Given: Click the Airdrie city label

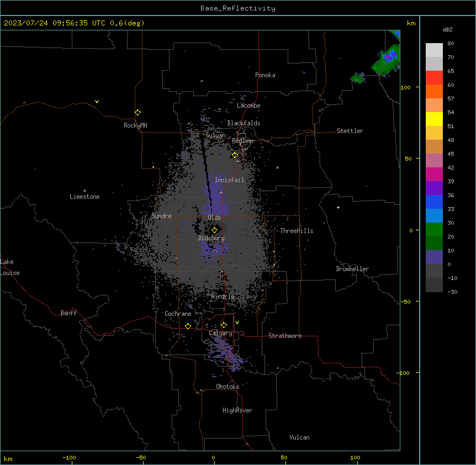Looking at the screenshot, I should tap(223, 297).
